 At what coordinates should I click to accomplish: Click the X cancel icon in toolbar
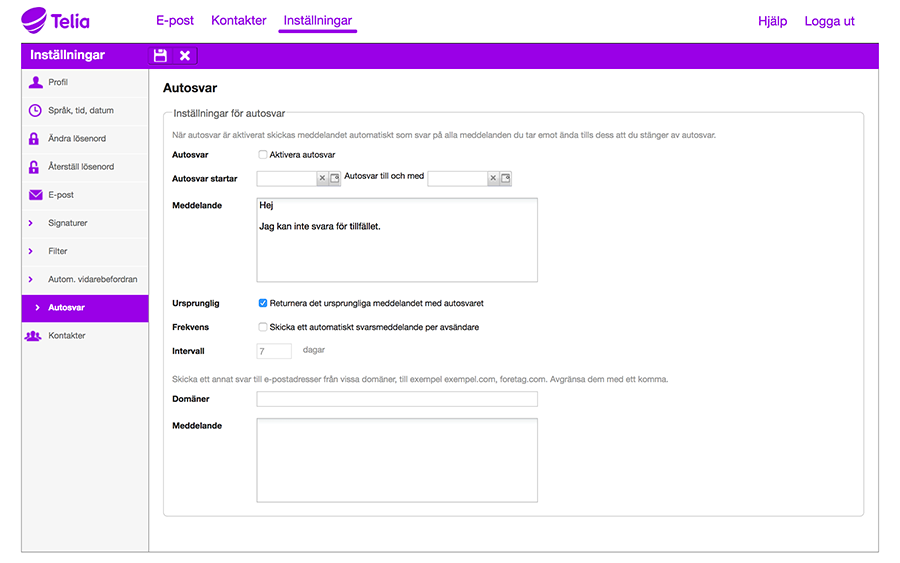coord(185,56)
